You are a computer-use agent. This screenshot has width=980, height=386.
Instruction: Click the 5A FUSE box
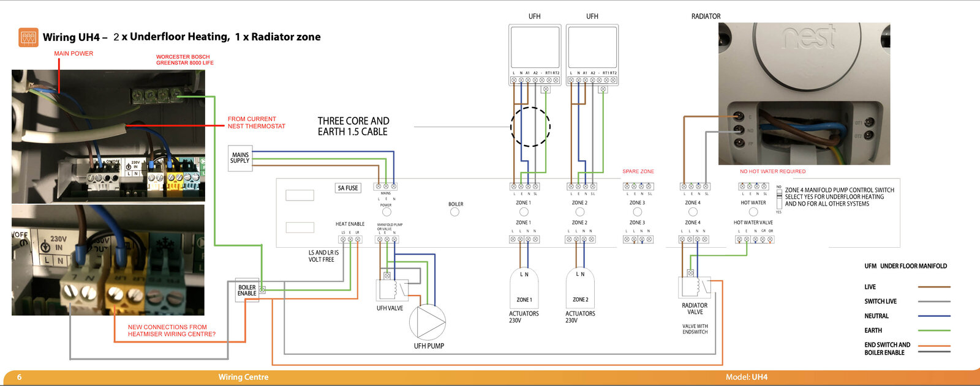click(x=348, y=188)
